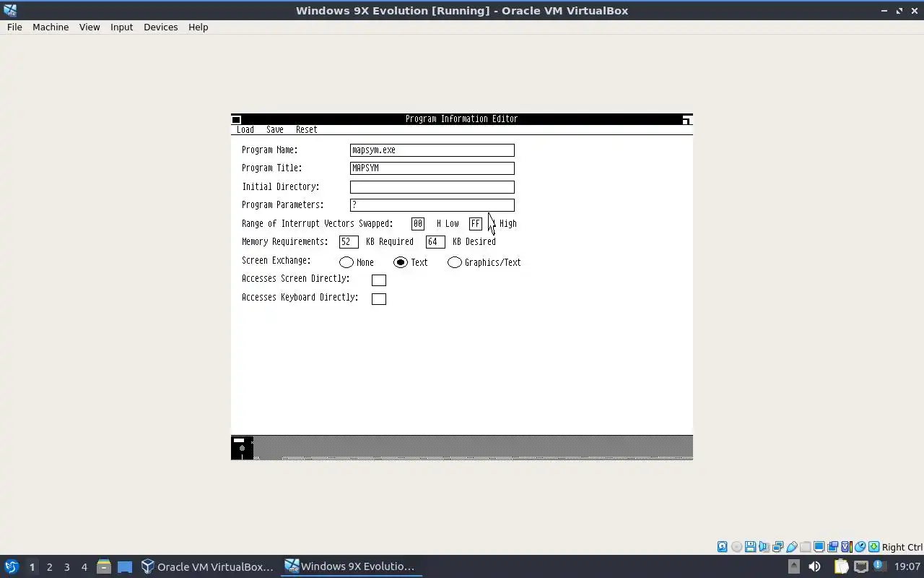Screen dimensions: 924x578
Task: Enable Accesses Screen Directly checkbox
Action: [379, 280]
